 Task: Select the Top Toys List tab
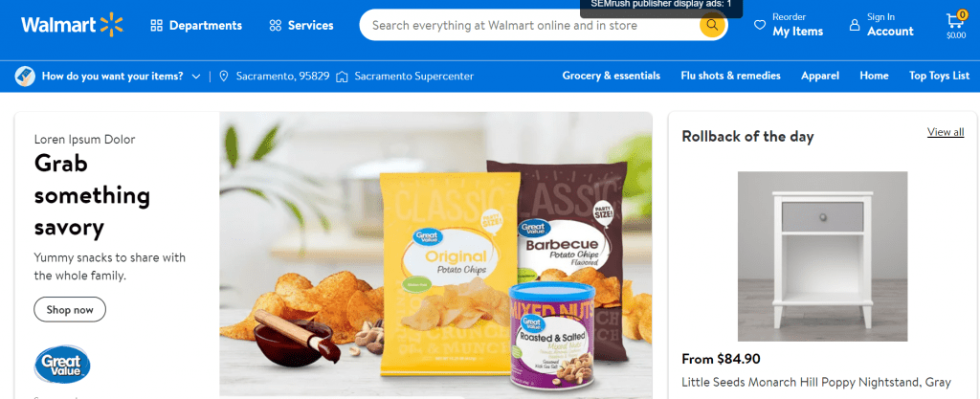pyautogui.click(x=940, y=76)
